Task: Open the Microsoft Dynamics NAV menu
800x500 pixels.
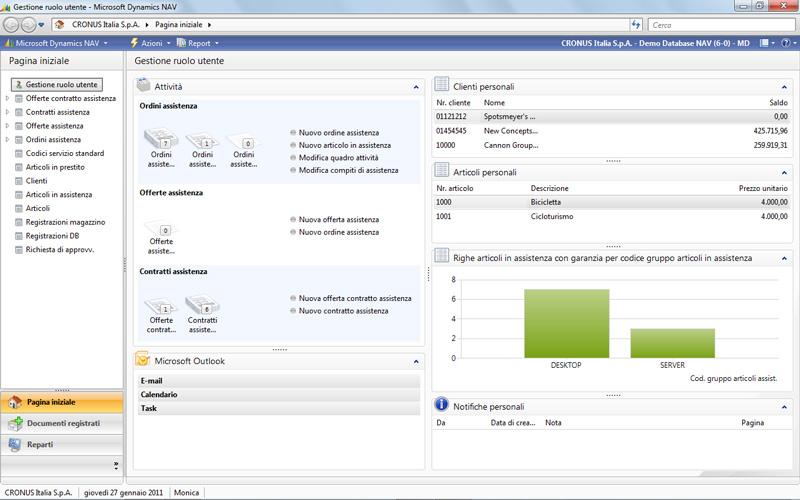Action: pos(56,43)
